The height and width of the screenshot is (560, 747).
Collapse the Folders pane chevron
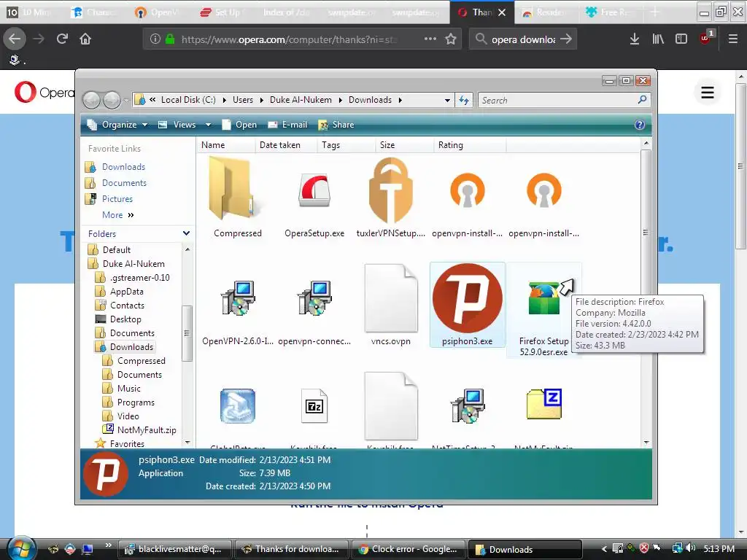point(186,233)
